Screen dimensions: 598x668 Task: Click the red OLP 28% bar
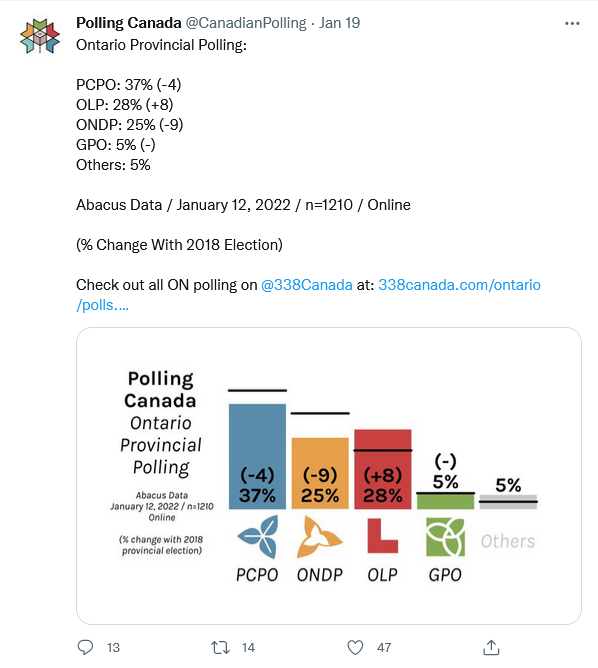click(383, 469)
